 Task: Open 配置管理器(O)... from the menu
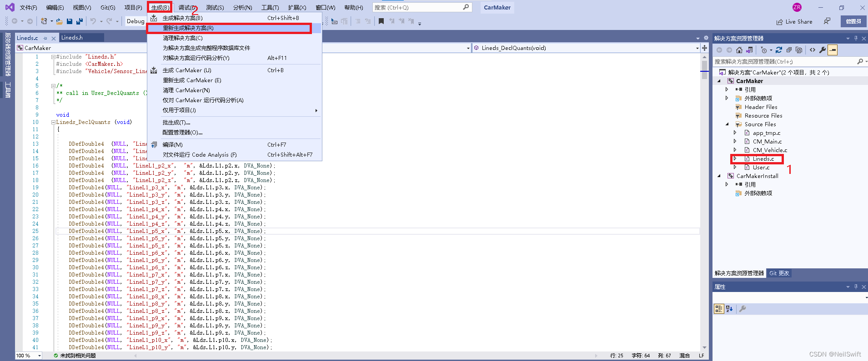(235, 133)
